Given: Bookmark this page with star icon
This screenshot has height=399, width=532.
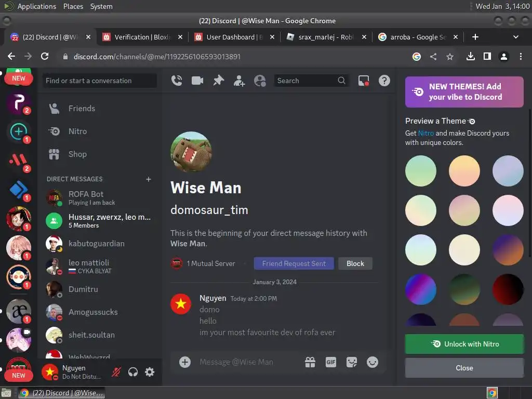Looking at the screenshot, I should click(450, 56).
